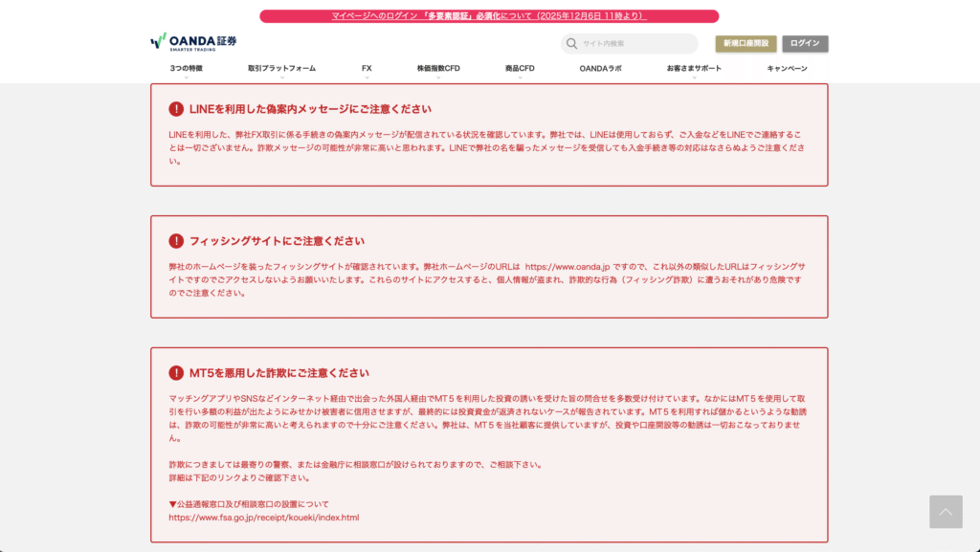The width and height of the screenshot is (980, 552).
Task: Click the back-to-top arrow button
Action: tap(946, 514)
